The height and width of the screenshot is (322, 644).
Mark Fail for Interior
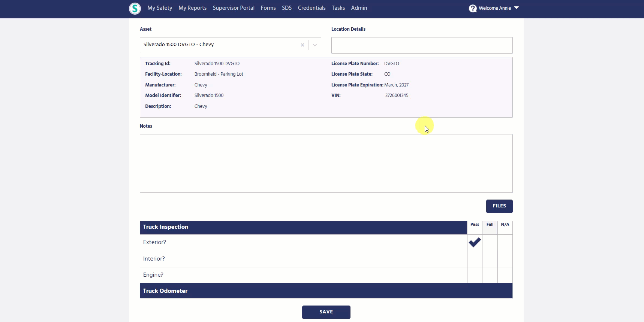point(490,259)
